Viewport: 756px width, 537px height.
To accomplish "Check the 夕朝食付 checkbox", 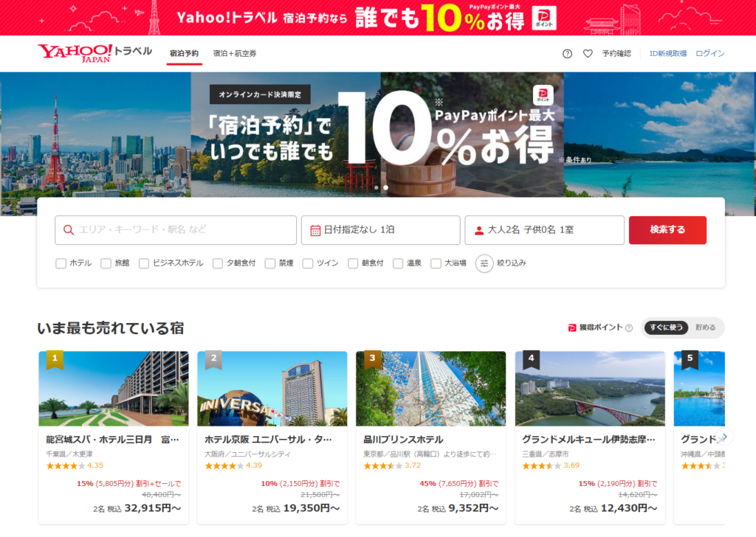I will coord(218,263).
